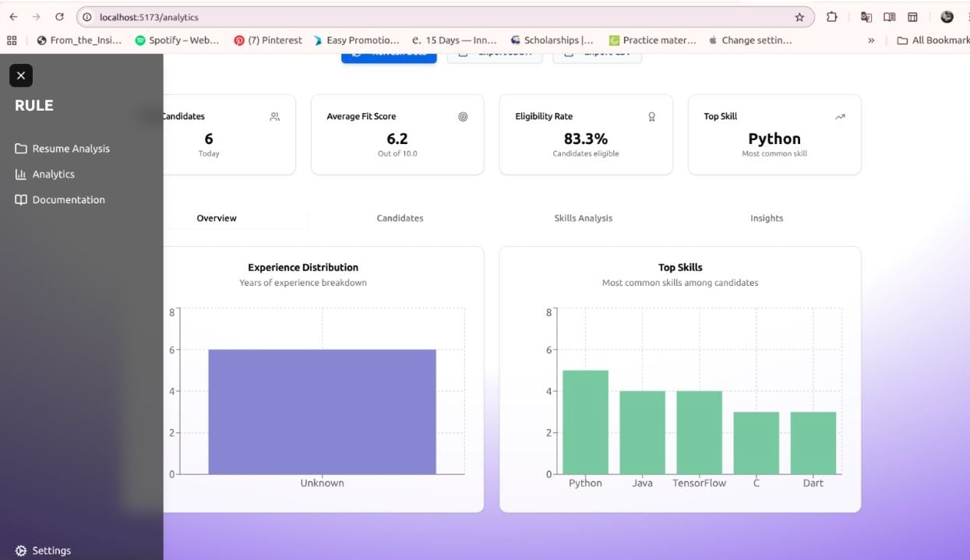The image size is (970, 560).
Task: Click the Average Fit Score target icon
Action: pos(463,117)
